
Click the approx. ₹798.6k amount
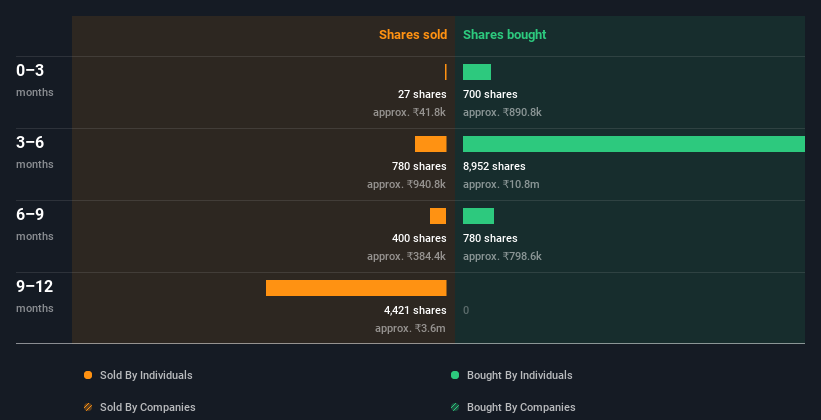coord(502,256)
